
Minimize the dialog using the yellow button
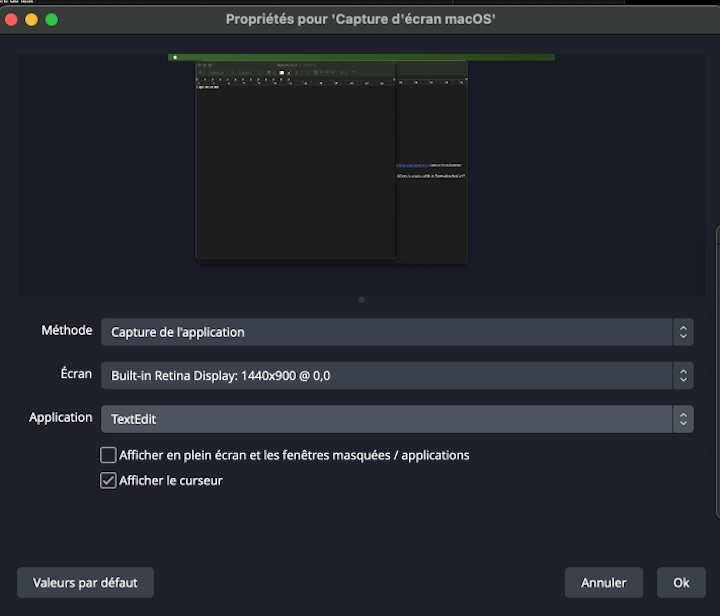(32, 19)
